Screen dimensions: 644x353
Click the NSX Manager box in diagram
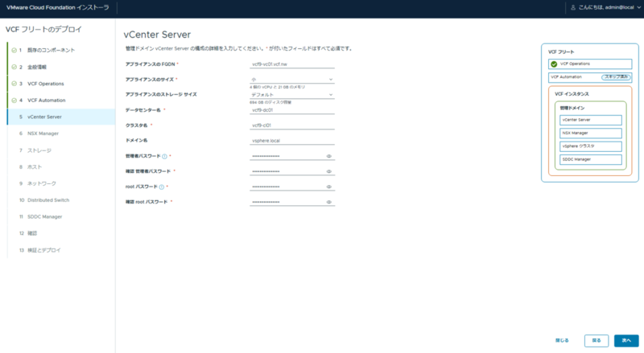pos(591,133)
